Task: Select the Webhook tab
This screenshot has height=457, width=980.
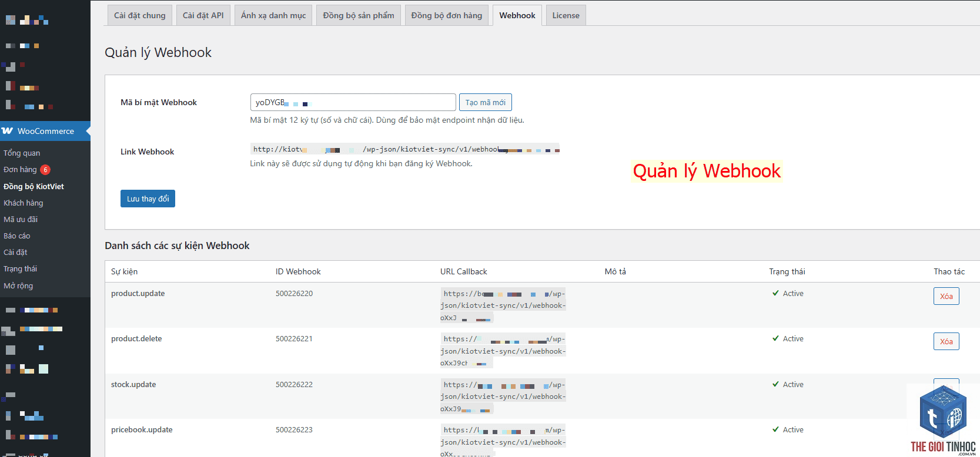Action: (x=517, y=15)
